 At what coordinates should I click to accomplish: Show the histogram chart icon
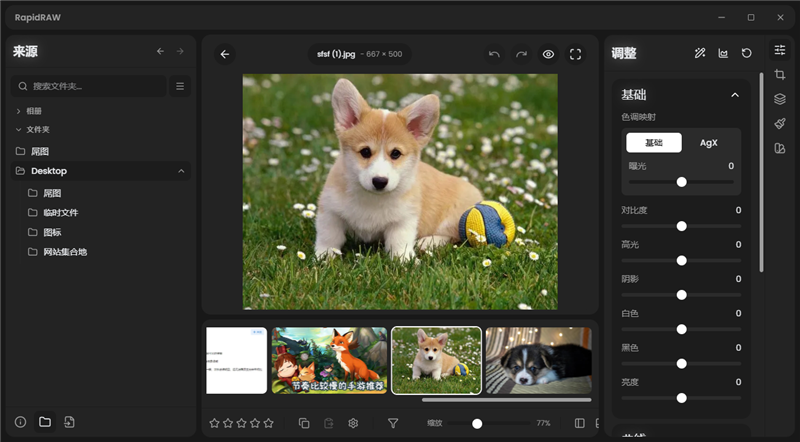coord(723,53)
